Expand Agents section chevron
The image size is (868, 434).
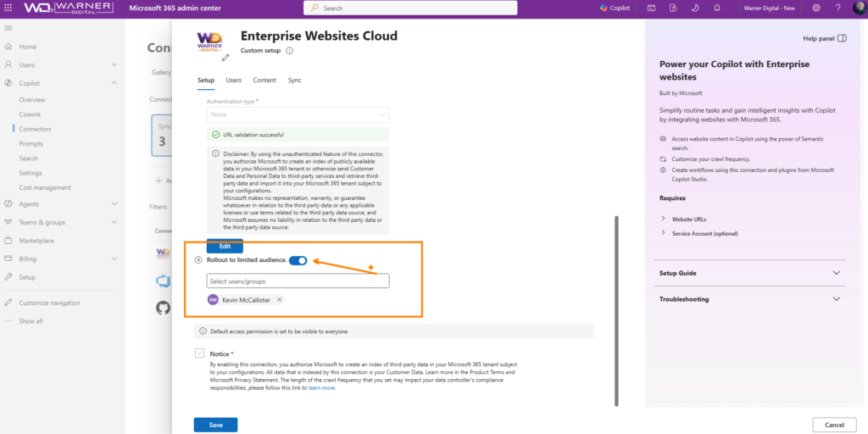pos(114,203)
